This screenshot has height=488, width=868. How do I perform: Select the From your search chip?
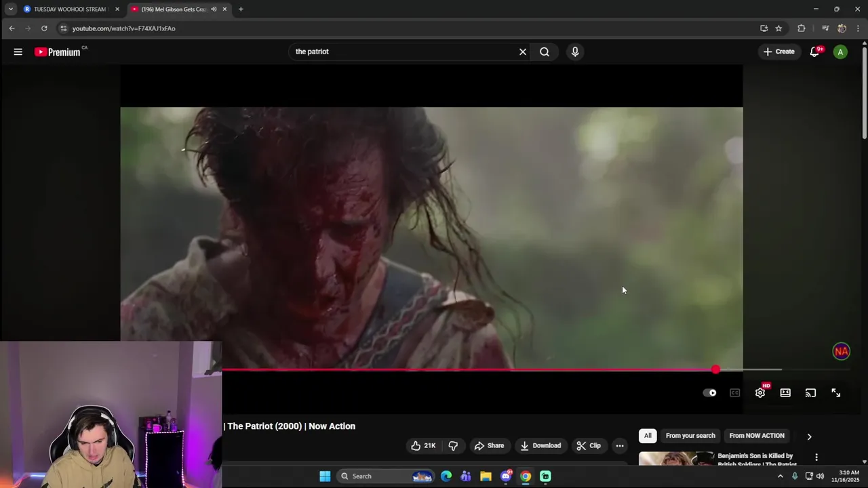(690, 436)
